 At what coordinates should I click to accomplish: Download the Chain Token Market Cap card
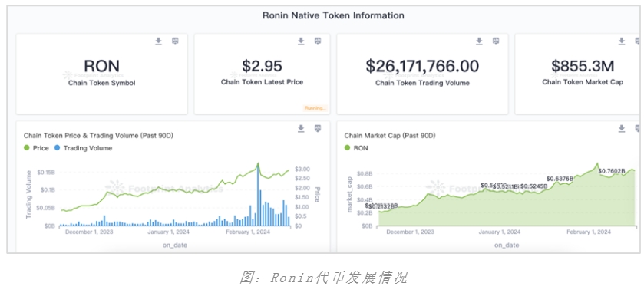[622, 41]
